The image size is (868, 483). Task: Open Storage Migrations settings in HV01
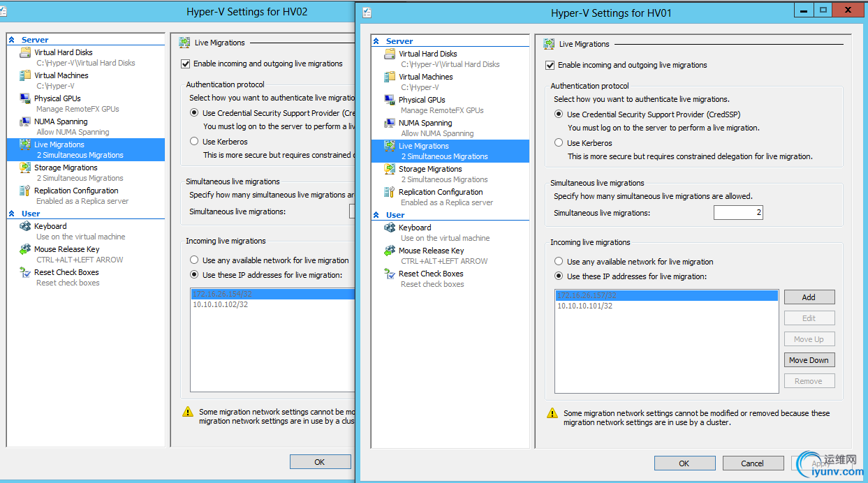click(x=450, y=174)
